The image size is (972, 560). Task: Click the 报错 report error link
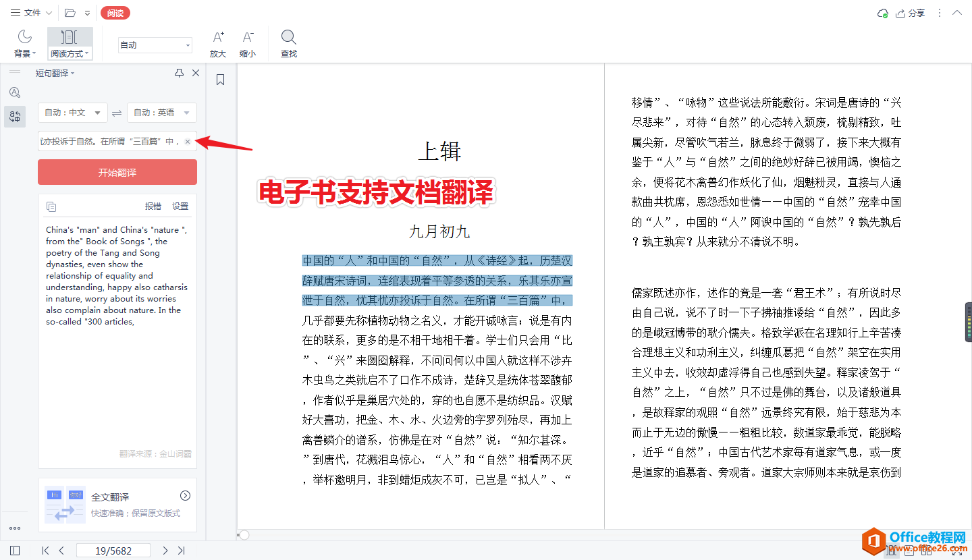[153, 206]
